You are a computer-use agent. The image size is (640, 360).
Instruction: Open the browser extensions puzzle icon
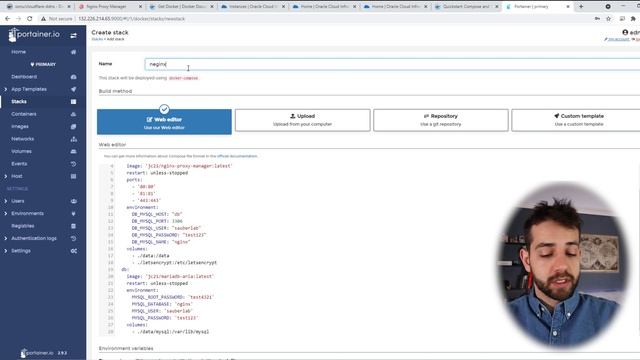(633, 19)
